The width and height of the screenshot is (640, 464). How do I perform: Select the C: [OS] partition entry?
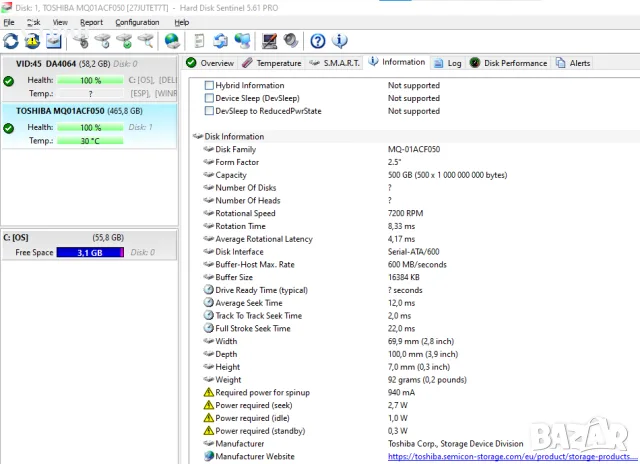pyautogui.click(x=89, y=245)
